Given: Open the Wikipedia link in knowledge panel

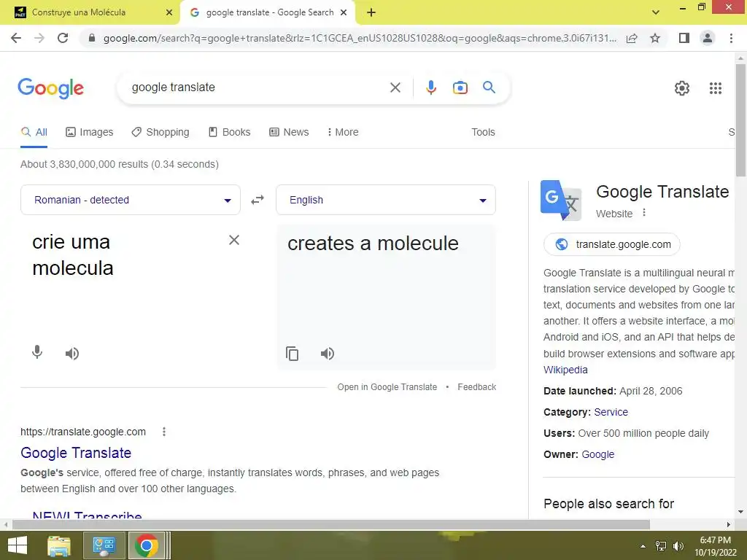Looking at the screenshot, I should coord(565,370).
